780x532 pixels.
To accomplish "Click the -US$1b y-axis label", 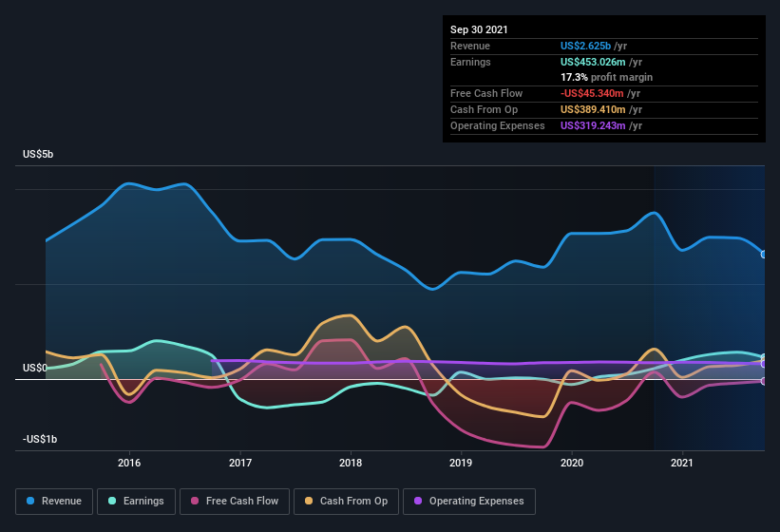I will point(40,439).
